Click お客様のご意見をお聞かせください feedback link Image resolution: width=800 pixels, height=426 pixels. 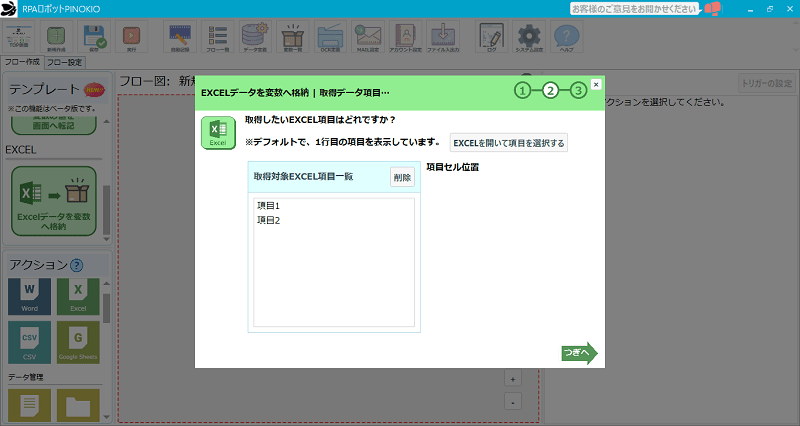634,9
